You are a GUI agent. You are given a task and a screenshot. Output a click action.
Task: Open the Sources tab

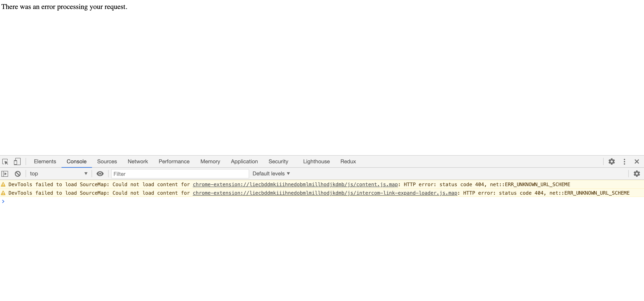(107, 162)
